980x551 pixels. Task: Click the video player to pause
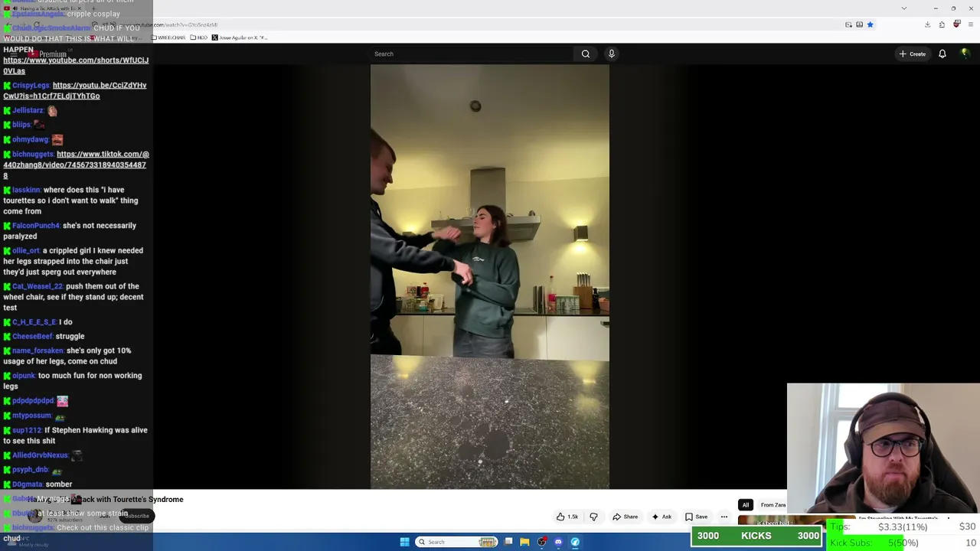coord(490,275)
